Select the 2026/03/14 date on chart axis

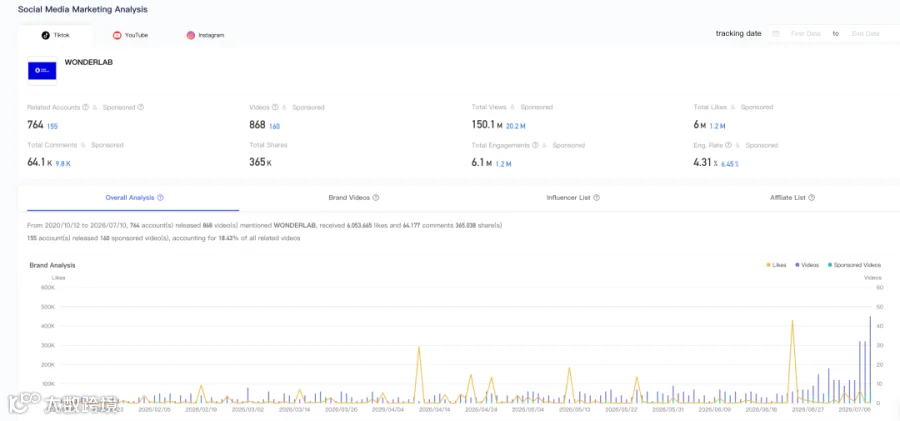click(295, 410)
